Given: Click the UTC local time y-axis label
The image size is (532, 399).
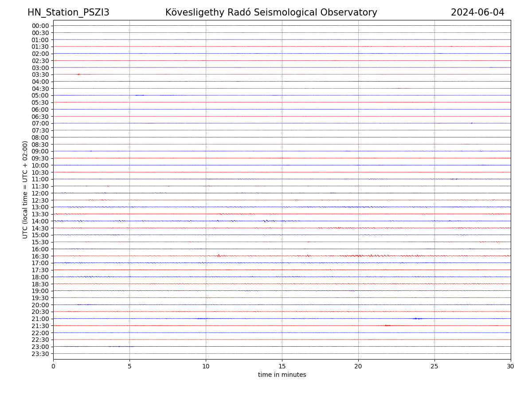Looking at the screenshot, I should pos(25,189).
